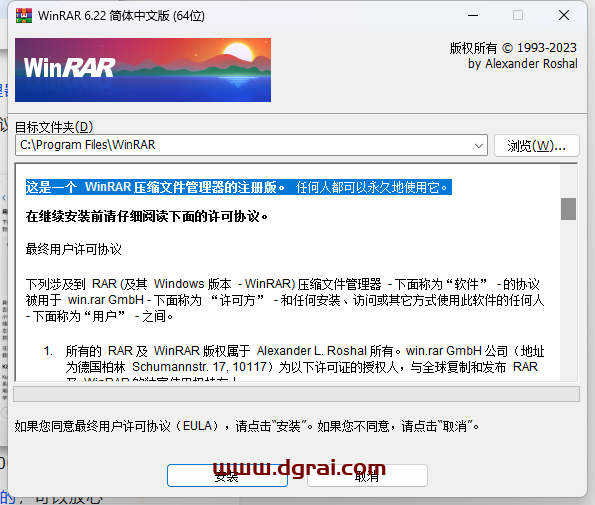Click the 取消 cancel button
The image size is (595, 505).
[x=367, y=475]
